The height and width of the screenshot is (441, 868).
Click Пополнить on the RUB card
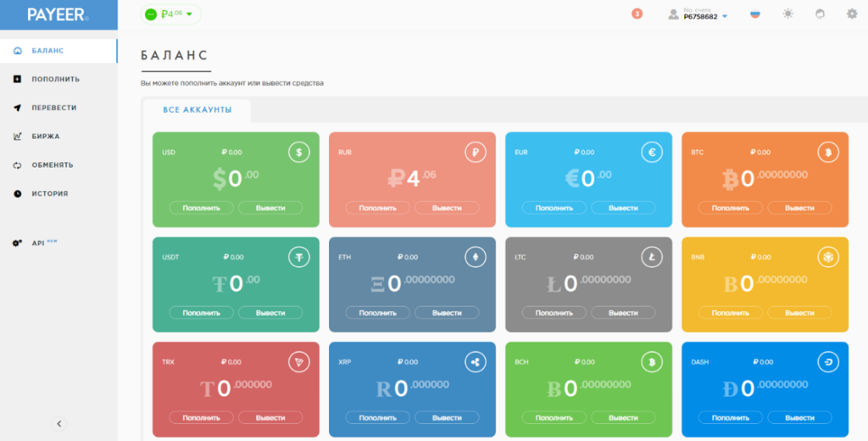tap(377, 209)
